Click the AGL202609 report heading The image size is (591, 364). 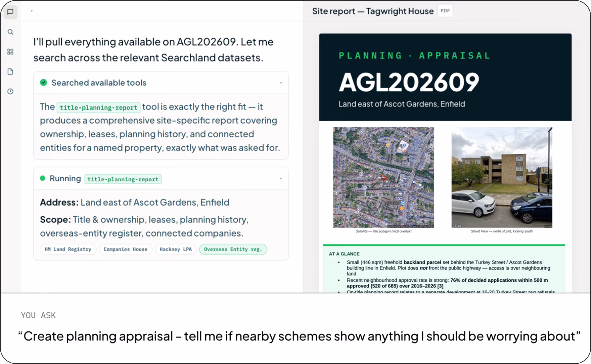[x=409, y=82]
